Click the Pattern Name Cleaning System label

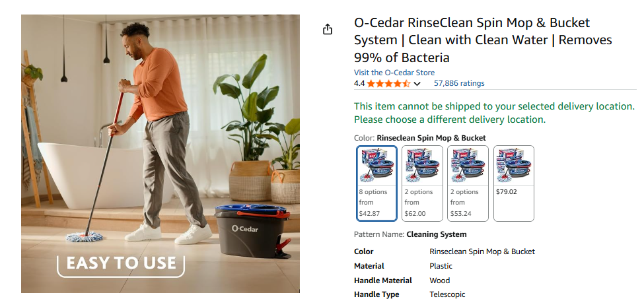coord(410,234)
